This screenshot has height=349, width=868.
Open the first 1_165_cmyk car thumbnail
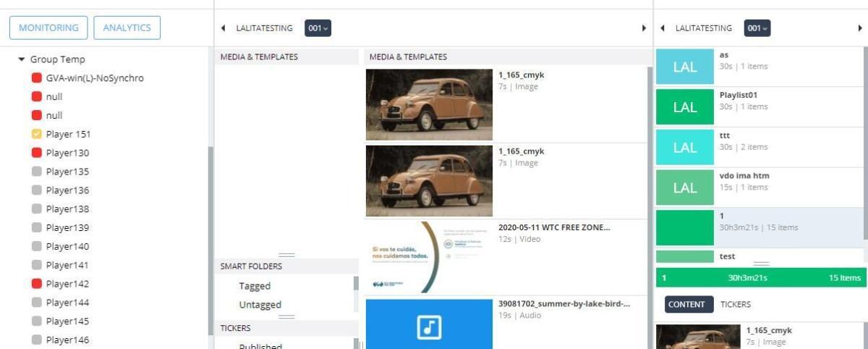point(429,104)
